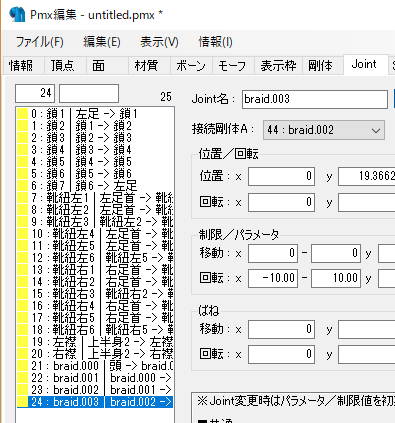Select joint row 11 : 靴紐左5
This screenshot has width=395, height=423.
pos(95,246)
